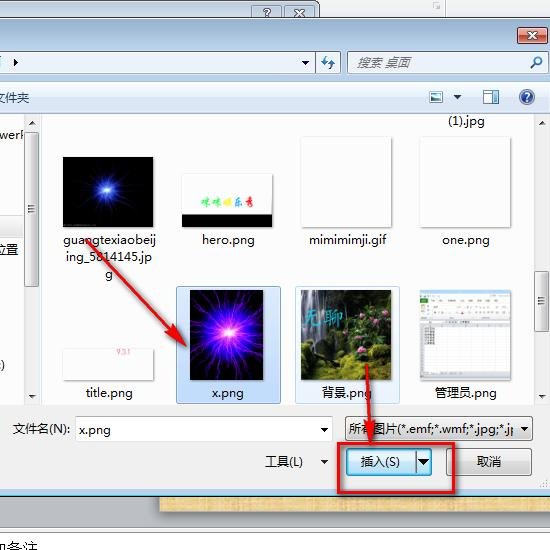Click the navigation pane scrollbar up arrow
Viewport: 550px width, 550px height.
pyautogui.click(x=32, y=123)
